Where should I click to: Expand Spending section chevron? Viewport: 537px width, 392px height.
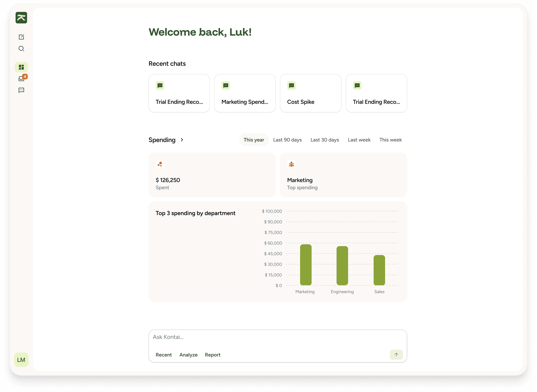pos(182,140)
